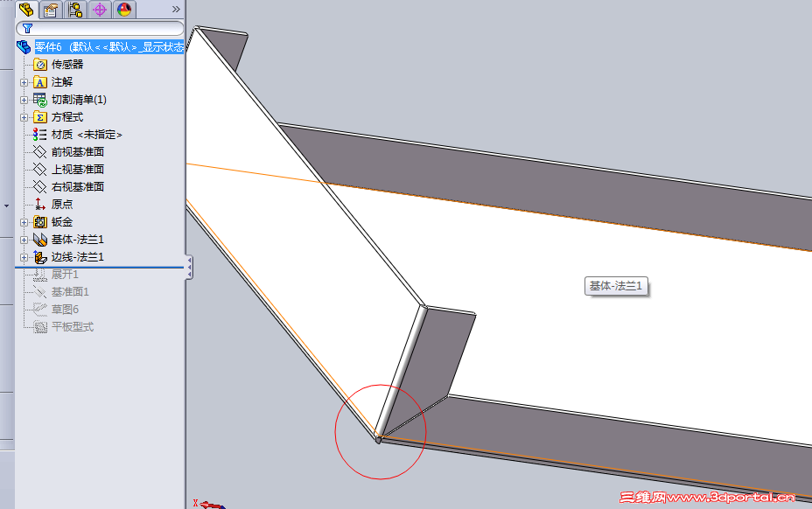Select the 前视基准面 front plane

pyautogui.click(x=78, y=151)
